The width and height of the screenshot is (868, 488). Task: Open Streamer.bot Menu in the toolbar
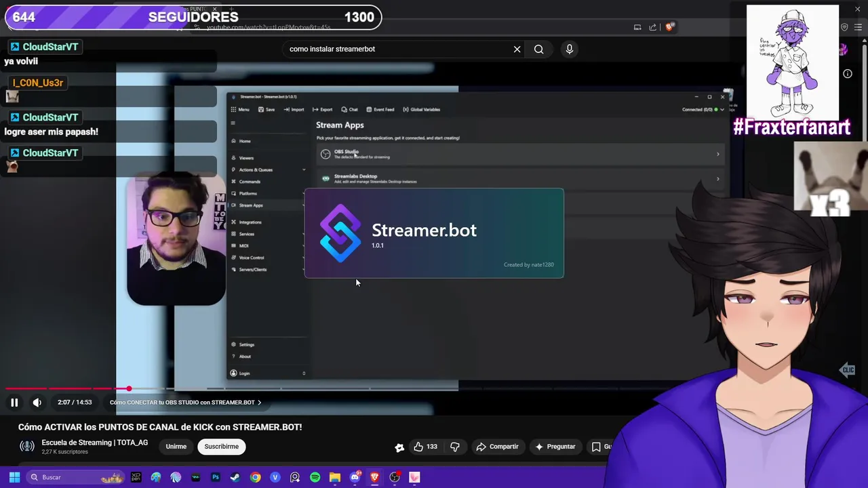coord(240,109)
